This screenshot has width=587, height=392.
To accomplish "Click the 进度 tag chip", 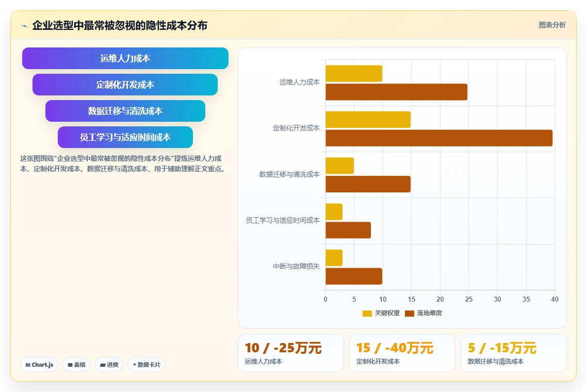I will pyautogui.click(x=109, y=365).
